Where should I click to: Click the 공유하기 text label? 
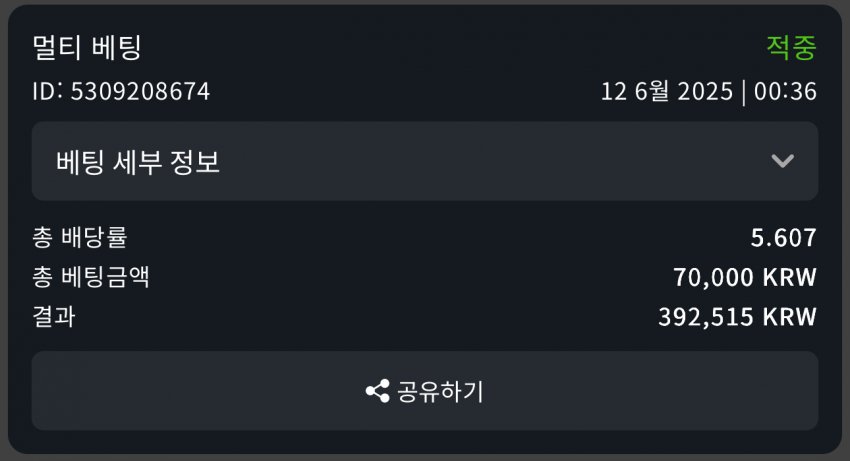[440, 391]
